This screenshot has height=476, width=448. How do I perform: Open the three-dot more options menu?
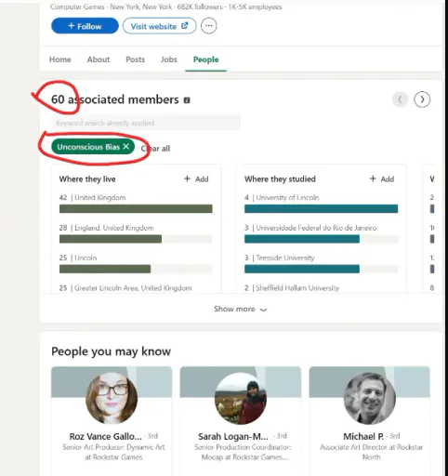coord(209,26)
